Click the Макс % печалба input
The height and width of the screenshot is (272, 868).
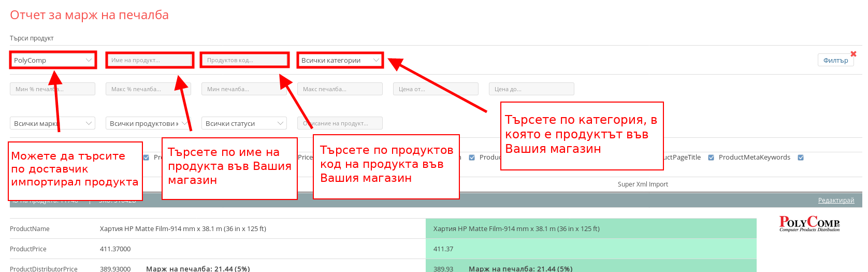pos(148,89)
